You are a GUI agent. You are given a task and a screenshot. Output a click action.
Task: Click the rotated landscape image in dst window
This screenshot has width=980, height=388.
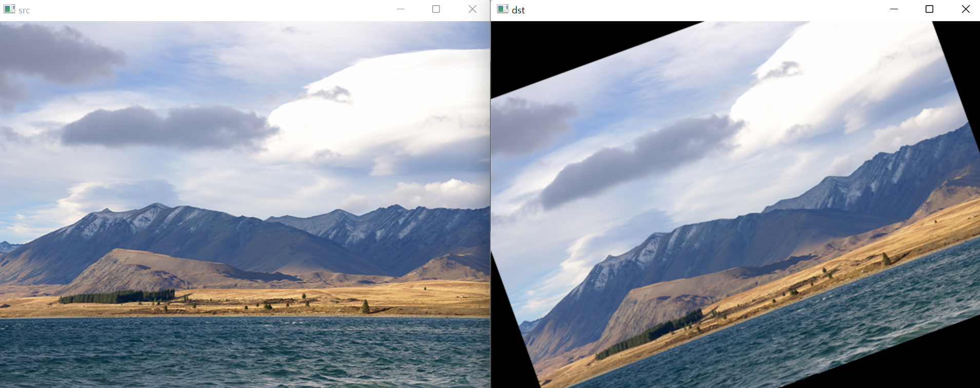(736, 205)
